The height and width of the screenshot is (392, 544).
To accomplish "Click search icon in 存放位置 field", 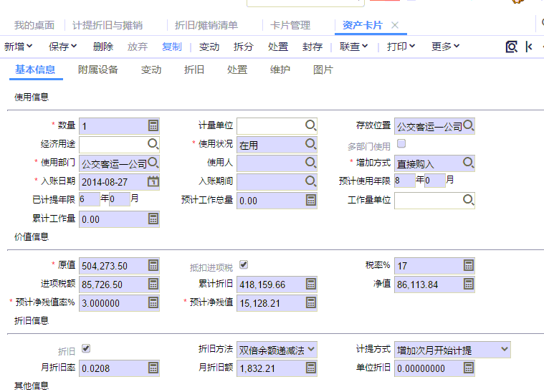I will (468, 125).
